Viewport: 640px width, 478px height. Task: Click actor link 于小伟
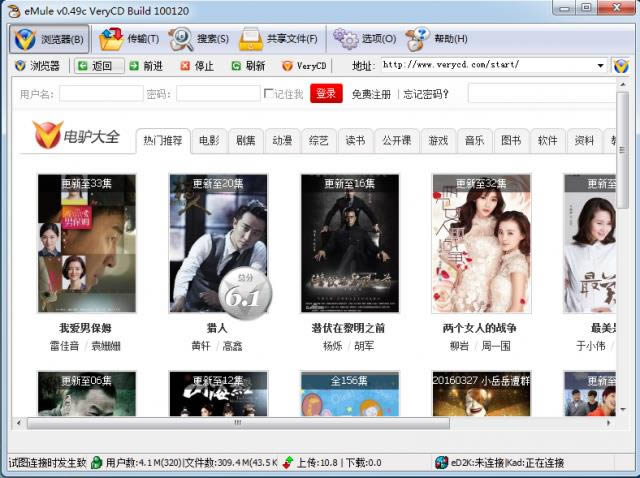click(x=591, y=346)
